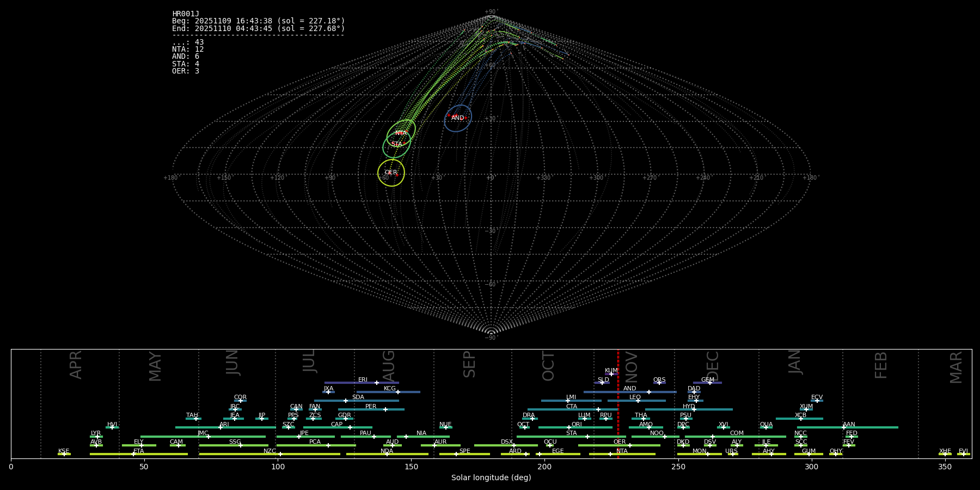The width and height of the screenshot is (980, 490).
Task: Click the +90° north pole label
Action: (491, 12)
